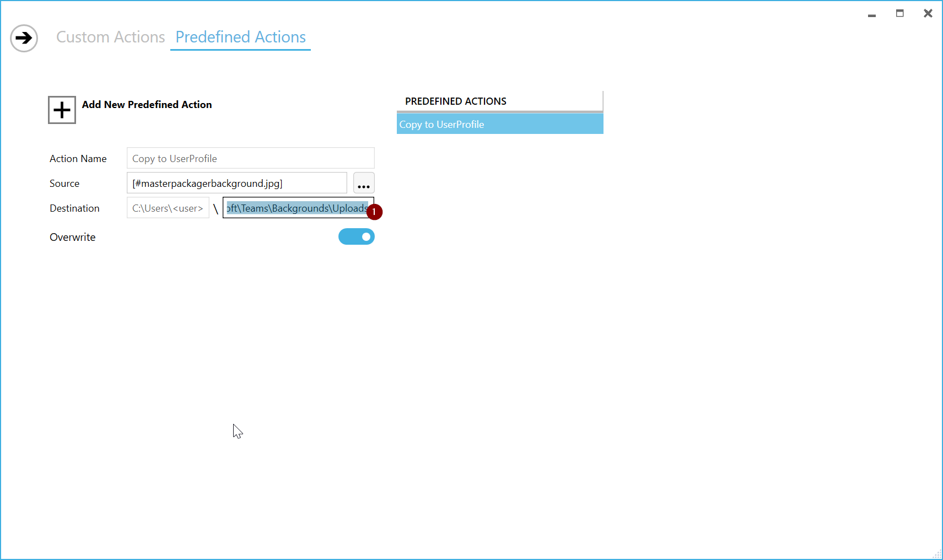
Task: Click the PREDEFINED ACTIONS column header
Action: click(500, 101)
